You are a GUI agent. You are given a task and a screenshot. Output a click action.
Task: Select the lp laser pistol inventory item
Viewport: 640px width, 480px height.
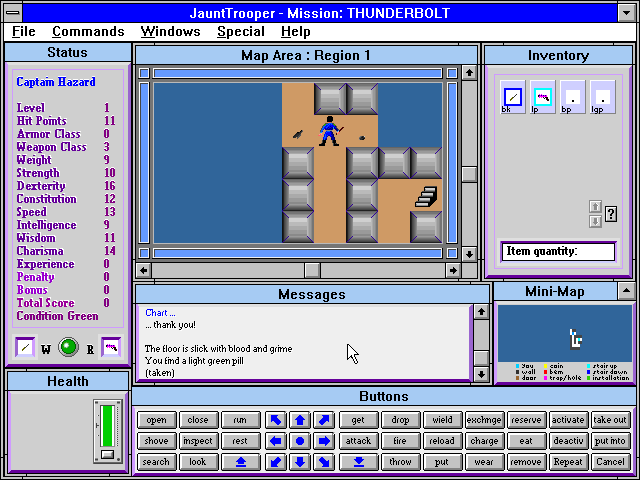[543, 97]
